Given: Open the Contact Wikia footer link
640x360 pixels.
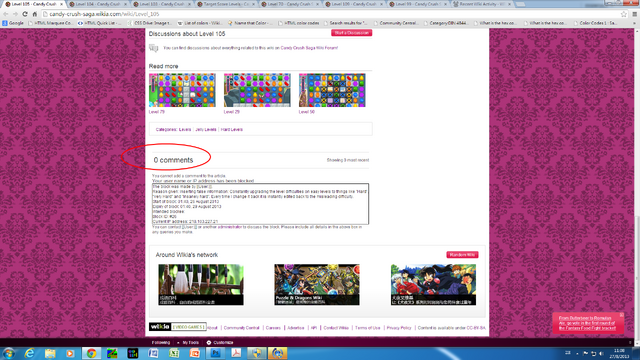Looking at the screenshot, I should coord(336,328).
